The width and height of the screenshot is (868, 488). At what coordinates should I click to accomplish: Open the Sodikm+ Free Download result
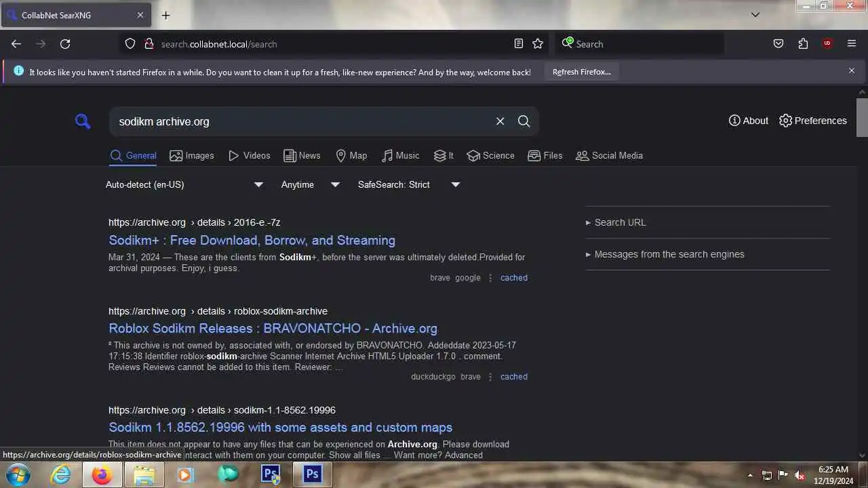tap(252, 240)
